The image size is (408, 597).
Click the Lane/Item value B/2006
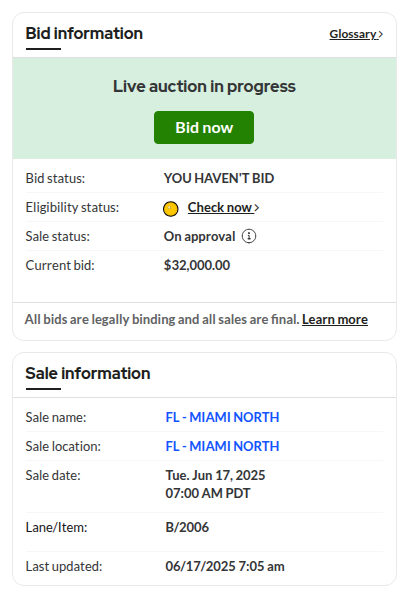pos(187,528)
